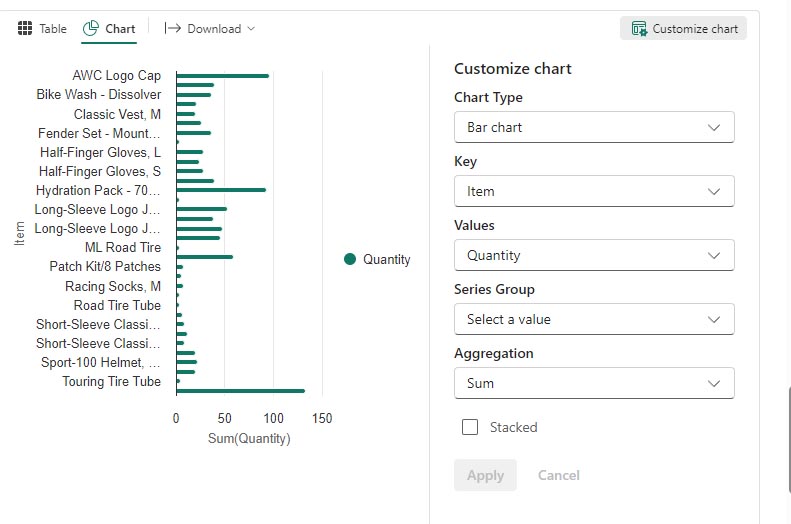Click the Table grid icon
Image resolution: width=791 pixels, height=524 pixels.
[25, 28]
